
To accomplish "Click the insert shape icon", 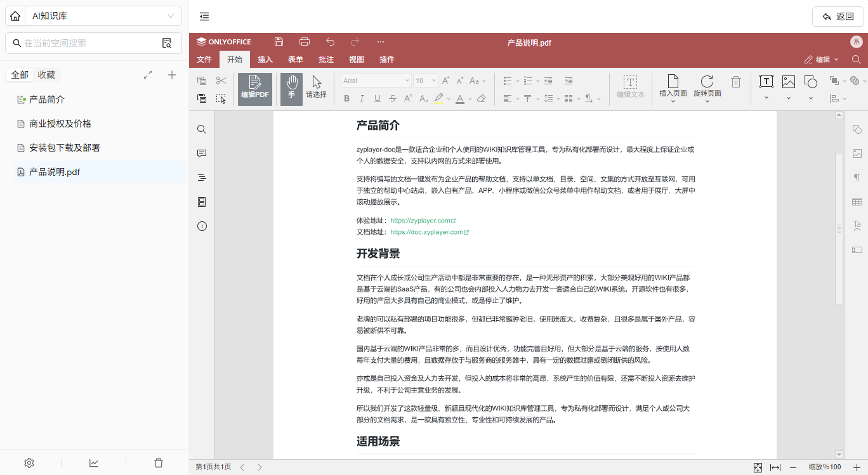I will point(810,81).
